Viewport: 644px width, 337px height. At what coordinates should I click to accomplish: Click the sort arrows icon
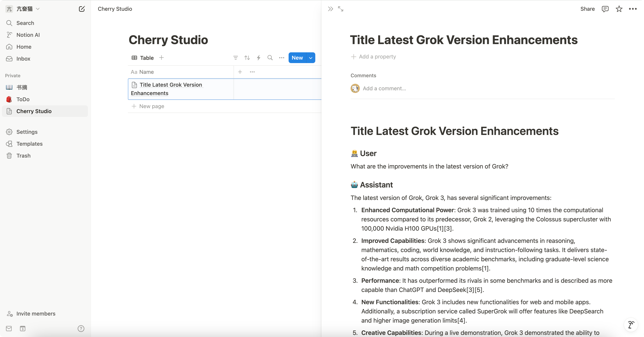click(247, 58)
